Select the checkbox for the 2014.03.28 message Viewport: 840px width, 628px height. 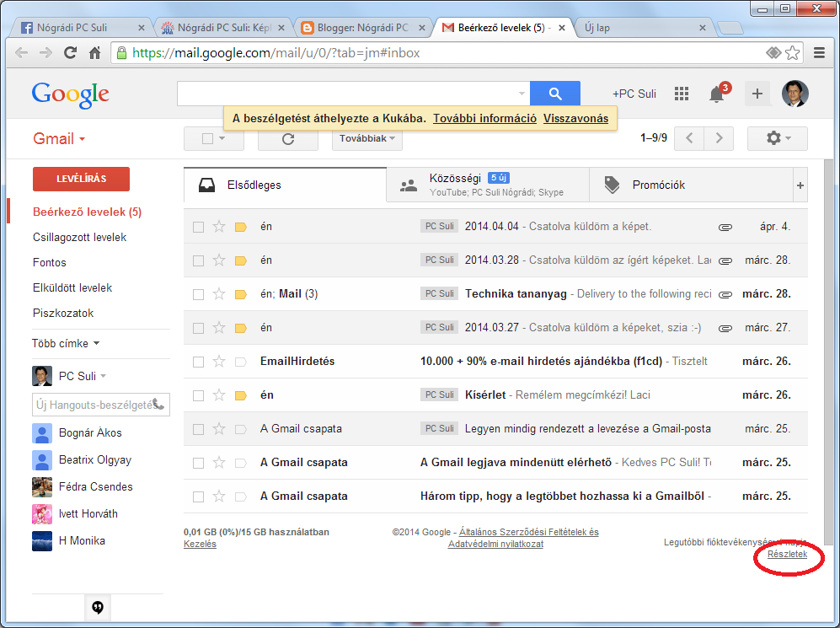tap(198, 261)
